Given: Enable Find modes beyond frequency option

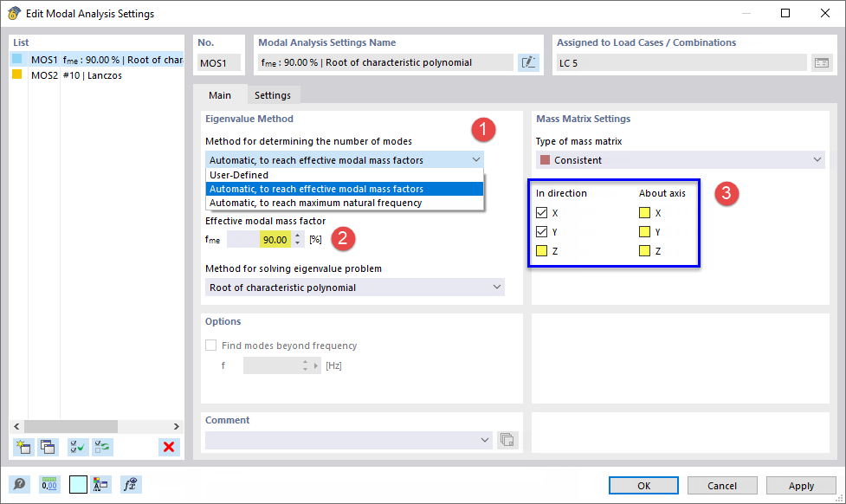Looking at the screenshot, I should (x=210, y=344).
